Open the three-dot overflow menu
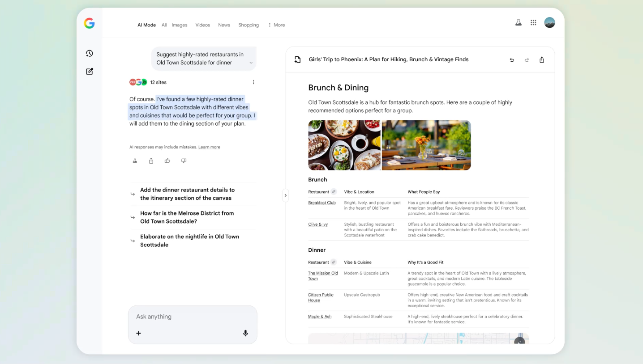The image size is (643, 364). 253,82
